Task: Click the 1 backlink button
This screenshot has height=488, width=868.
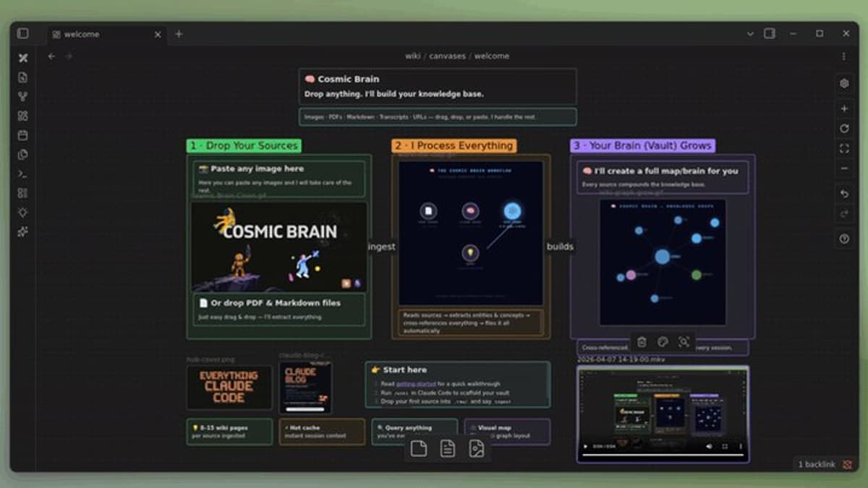Action: [817, 464]
